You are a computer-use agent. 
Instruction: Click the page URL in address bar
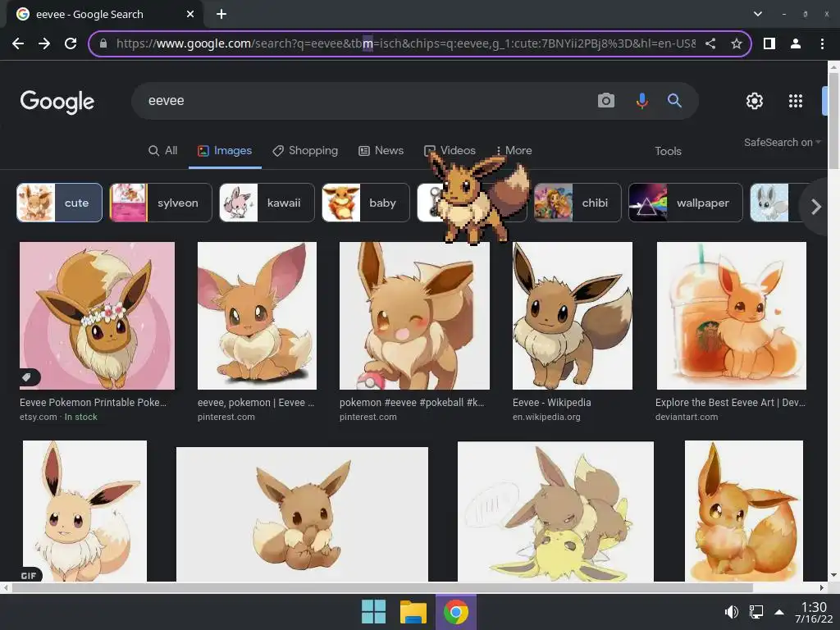coord(405,43)
